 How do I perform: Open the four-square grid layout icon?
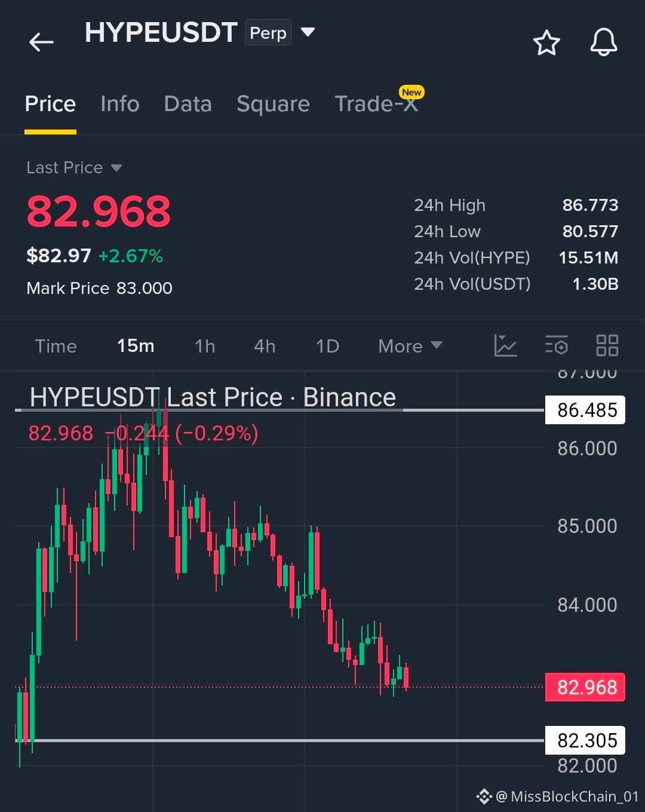click(x=607, y=345)
